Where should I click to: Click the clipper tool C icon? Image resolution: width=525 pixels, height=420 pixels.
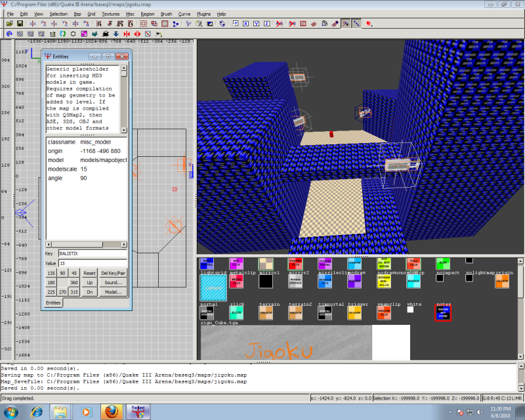[x=303, y=24]
